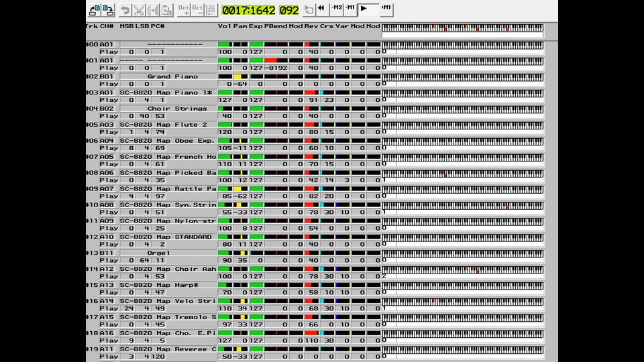644x362 pixels.
Task: Toggle Play mode on Grand Piano track
Action: (109, 84)
